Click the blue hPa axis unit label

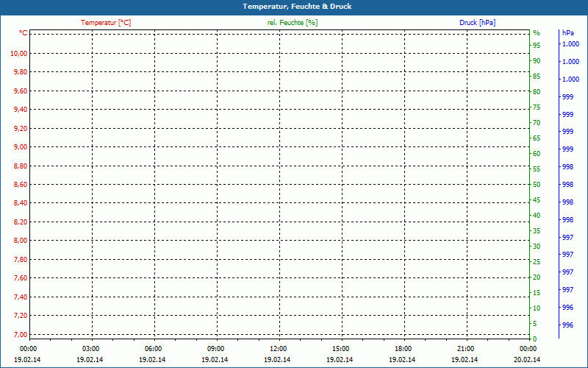(568, 33)
